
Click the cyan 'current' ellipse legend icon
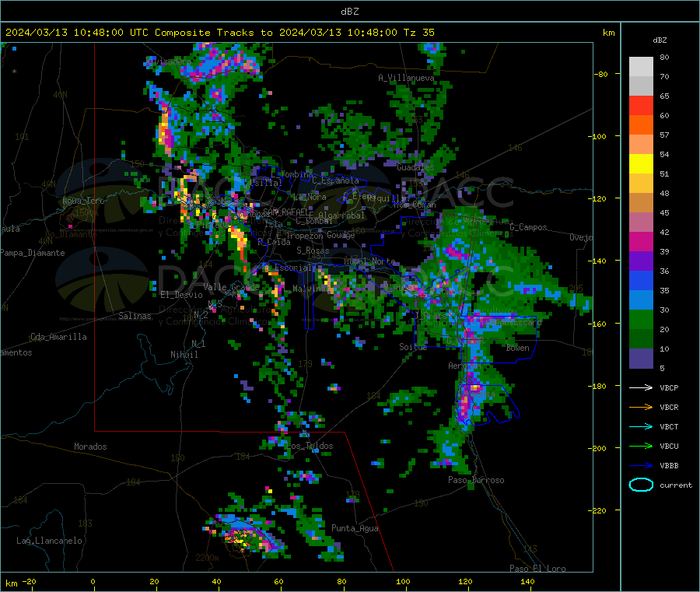coord(641,485)
